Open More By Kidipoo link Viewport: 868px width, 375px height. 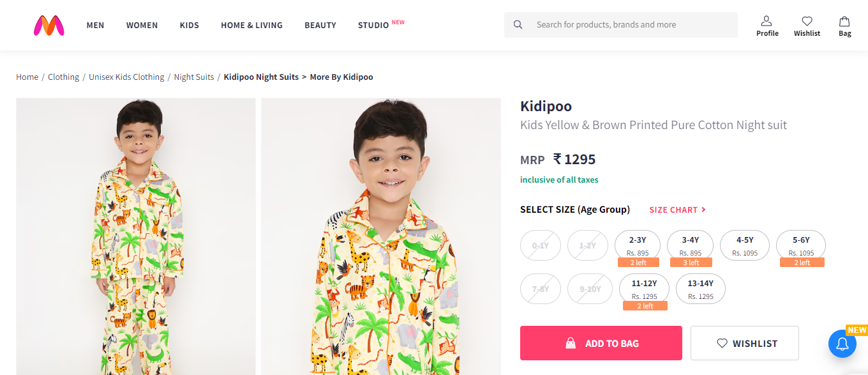coord(341,77)
